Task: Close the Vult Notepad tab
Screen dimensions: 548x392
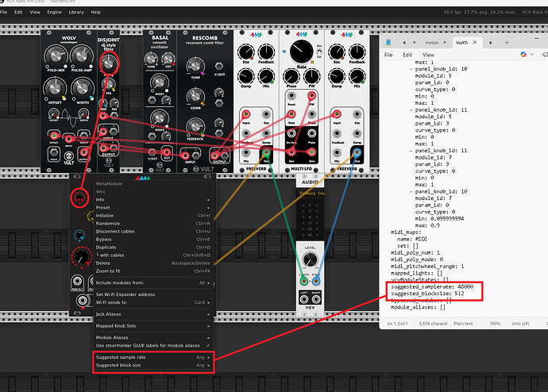Action: tap(475, 42)
